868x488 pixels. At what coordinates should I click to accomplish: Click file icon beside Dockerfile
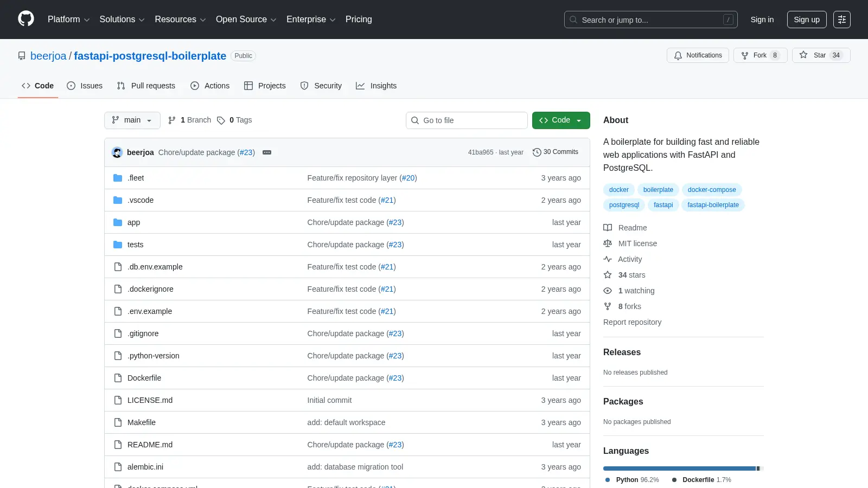[118, 378]
